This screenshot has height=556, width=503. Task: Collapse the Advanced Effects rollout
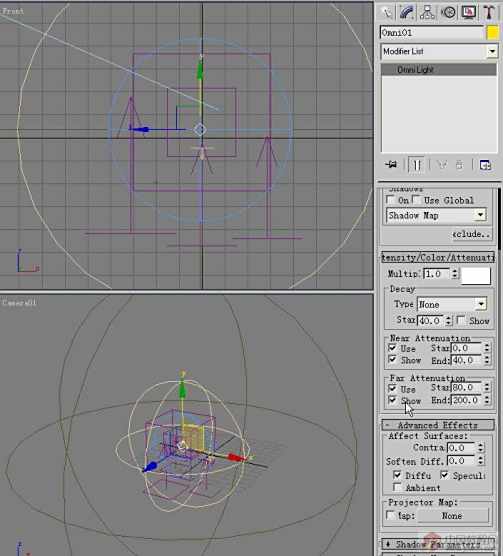coord(438,425)
